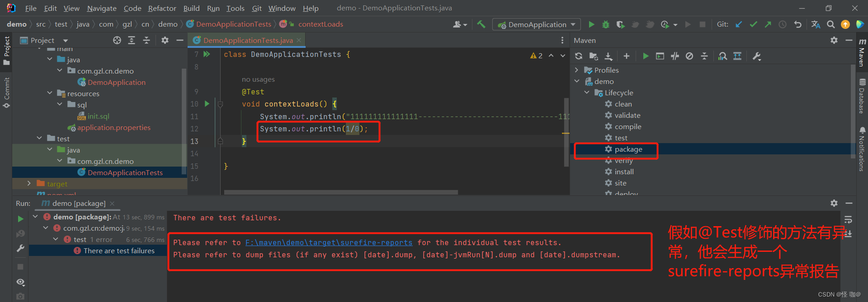The width and height of the screenshot is (868, 302).
Task: Expand the Profiles node in Maven
Action: click(x=576, y=70)
